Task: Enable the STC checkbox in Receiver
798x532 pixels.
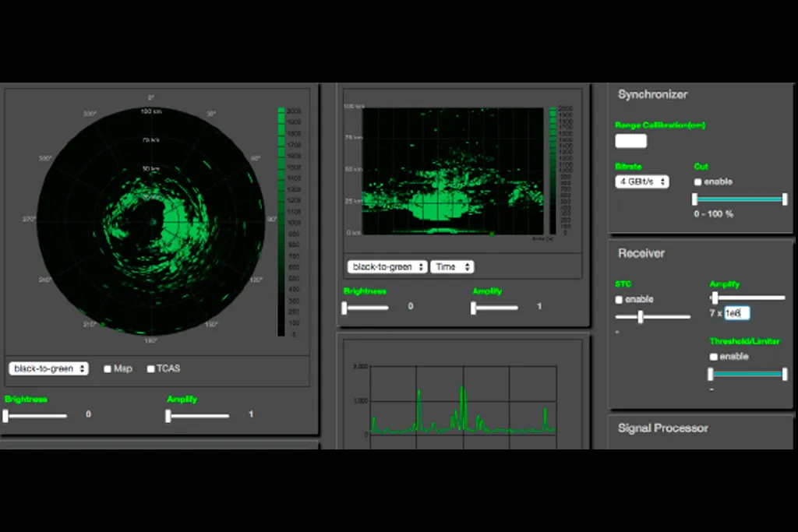Action: tap(620, 300)
